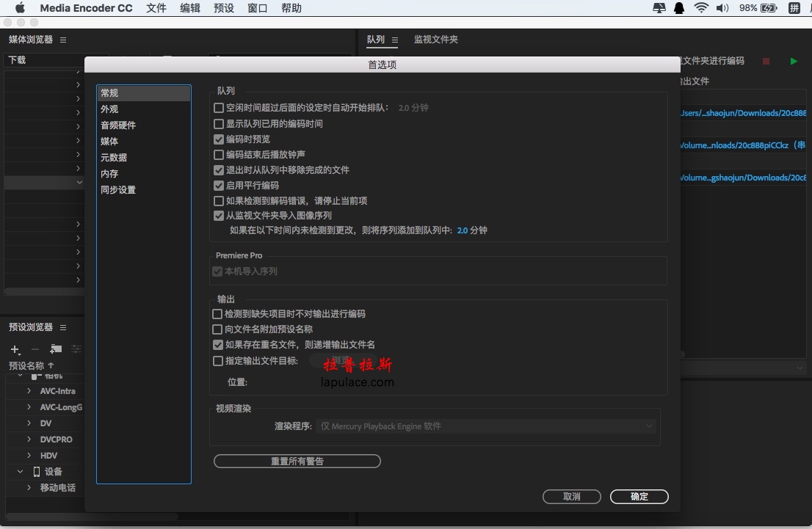The height and width of the screenshot is (529, 812).
Task: Click the 重置所有警告 button
Action: [x=297, y=461]
